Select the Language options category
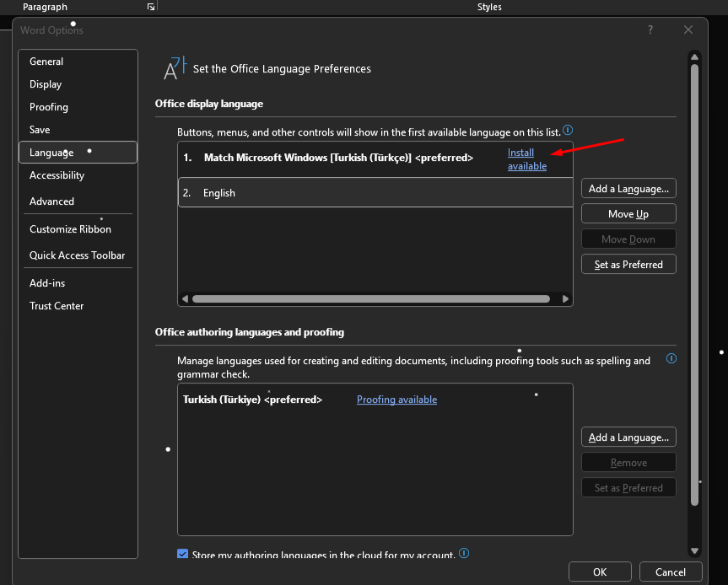Image resolution: width=728 pixels, height=585 pixels. 78,153
